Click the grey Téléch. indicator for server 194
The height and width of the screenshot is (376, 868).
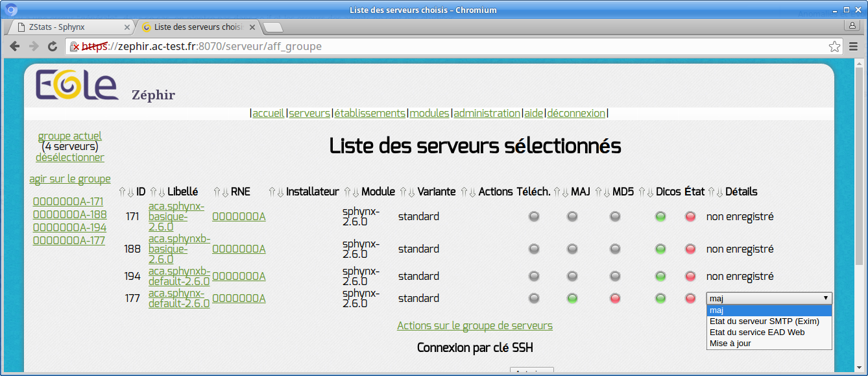534,276
